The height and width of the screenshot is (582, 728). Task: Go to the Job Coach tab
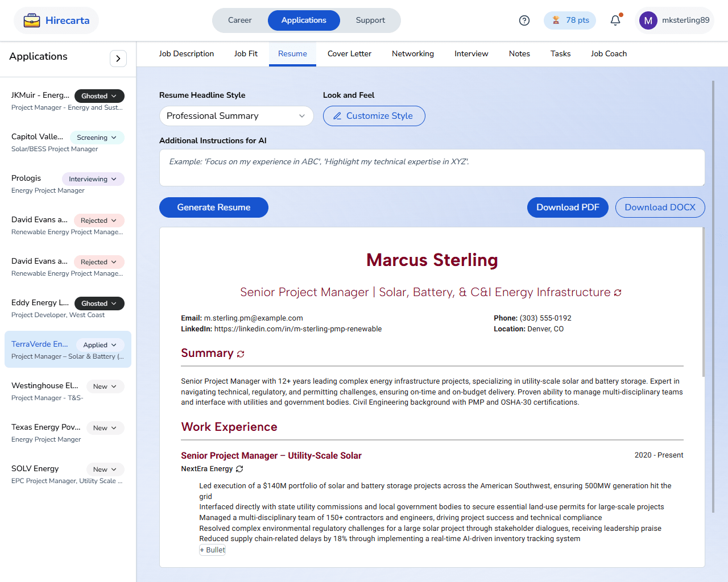pos(609,54)
